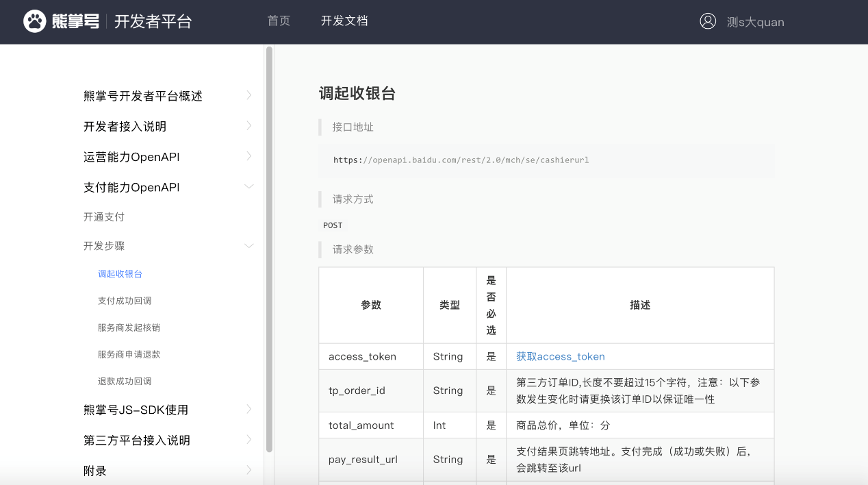Expand chevron next to 附录
This screenshot has height=485, width=868.
coord(249,470)
